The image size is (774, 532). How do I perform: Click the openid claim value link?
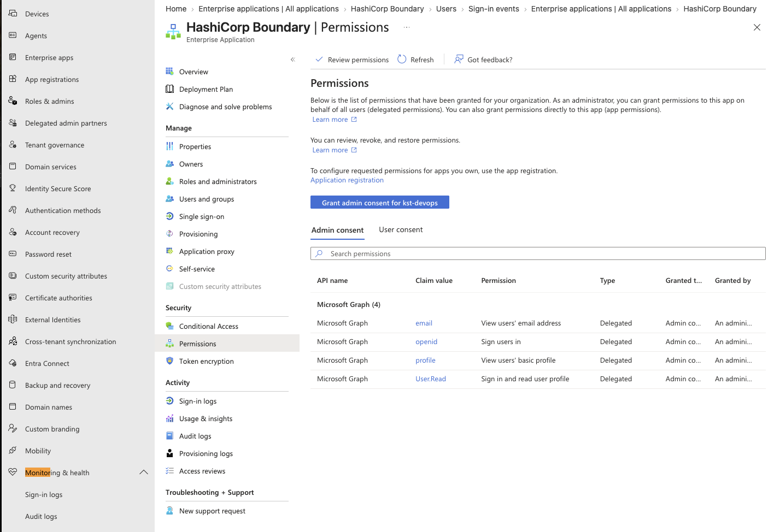pos(426,341)
